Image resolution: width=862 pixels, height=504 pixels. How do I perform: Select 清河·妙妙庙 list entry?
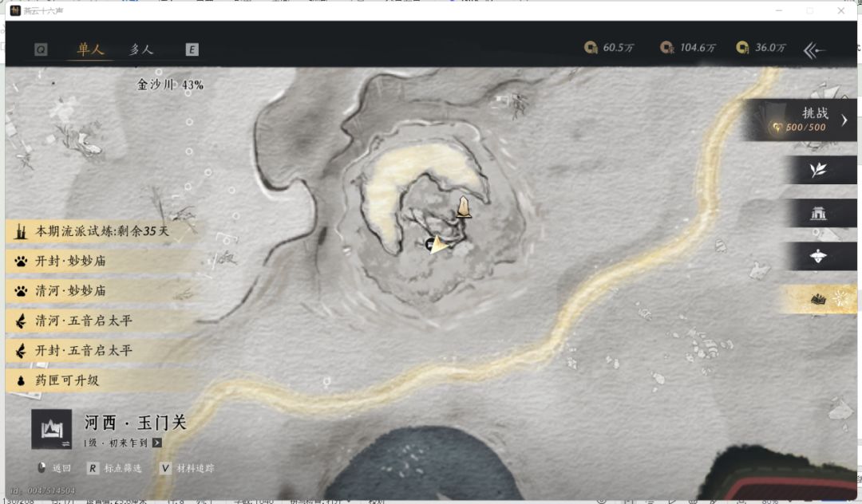(x=103, y=291)
